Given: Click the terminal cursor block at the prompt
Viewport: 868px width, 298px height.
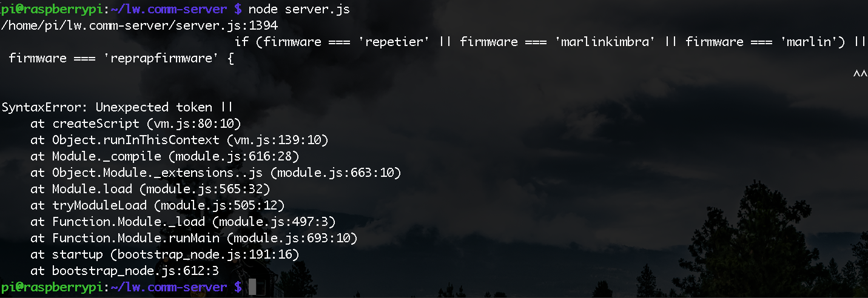Looking at the screenshot, I should (x=252, y=286).
